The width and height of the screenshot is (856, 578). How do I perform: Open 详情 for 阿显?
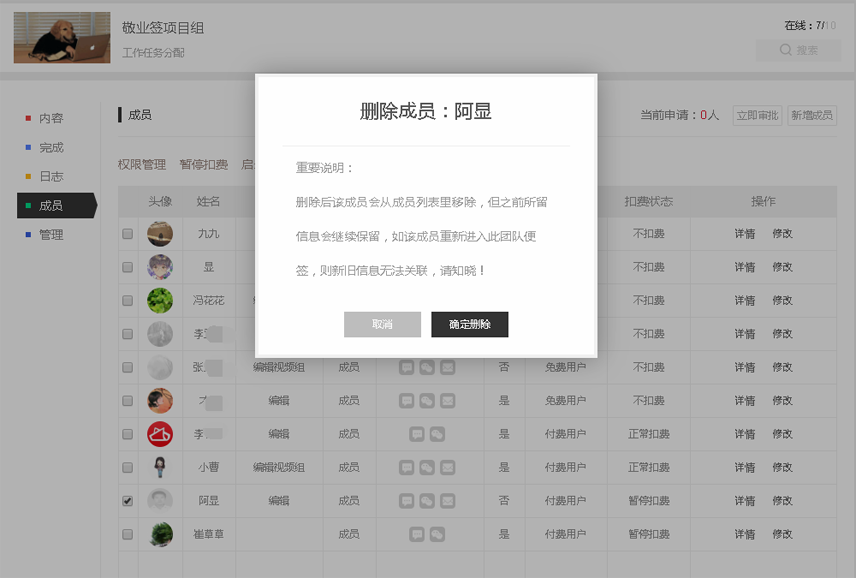point(745,501)
